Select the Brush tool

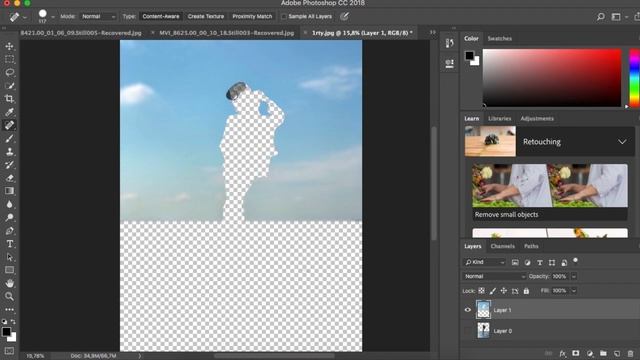(x=9, y=138)
